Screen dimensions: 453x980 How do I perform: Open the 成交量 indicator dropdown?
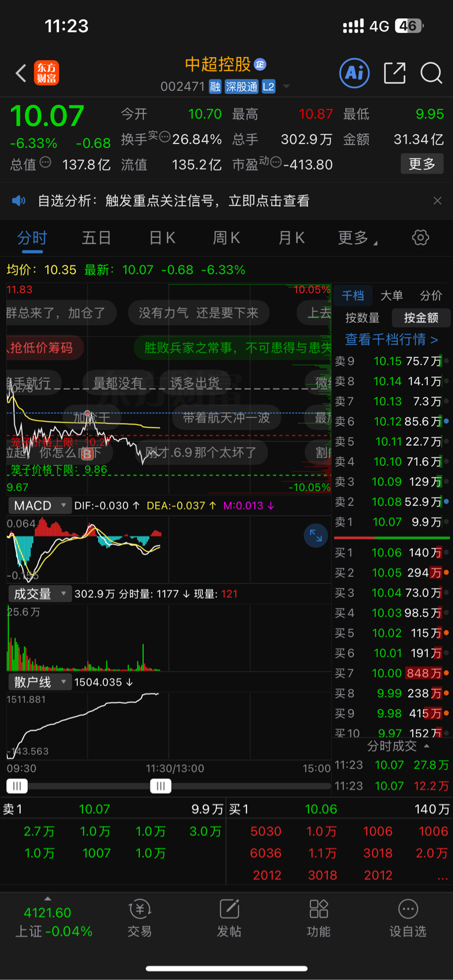pos(40,594)
